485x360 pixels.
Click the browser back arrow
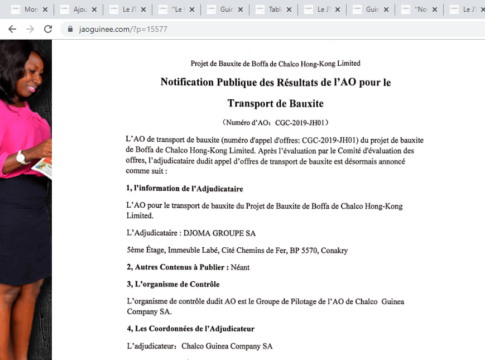pos(12,29)
